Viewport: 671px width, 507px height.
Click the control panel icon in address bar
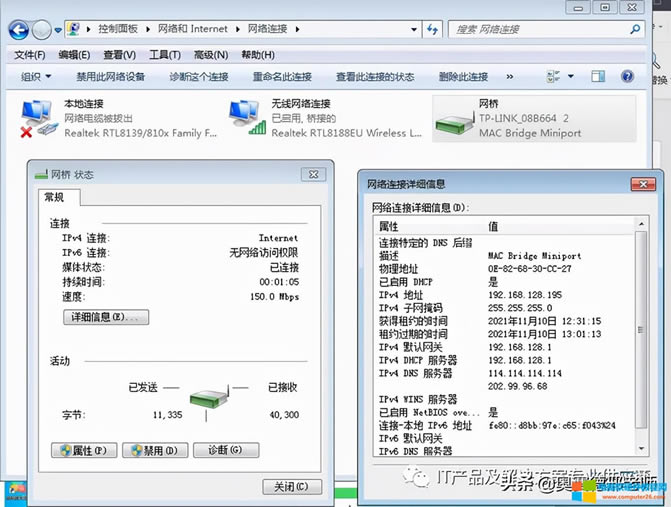tap(74, 29)
